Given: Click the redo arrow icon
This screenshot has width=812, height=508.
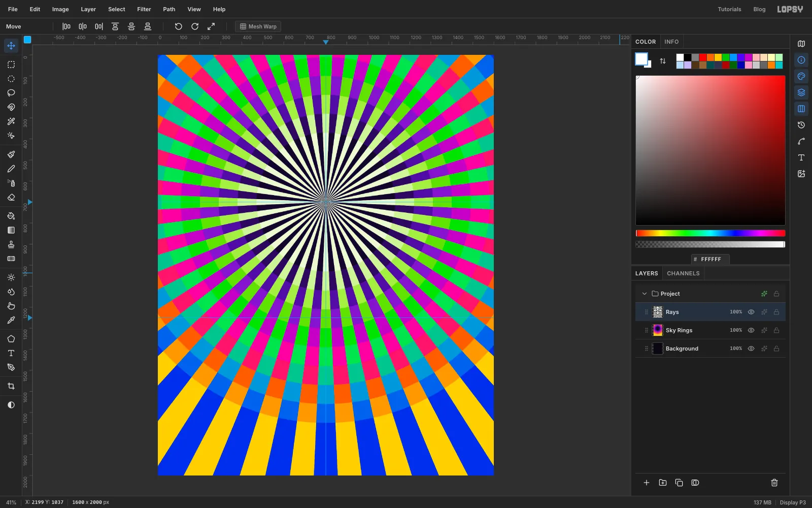Looking at the screenshot, I should [x=195, y=26].
